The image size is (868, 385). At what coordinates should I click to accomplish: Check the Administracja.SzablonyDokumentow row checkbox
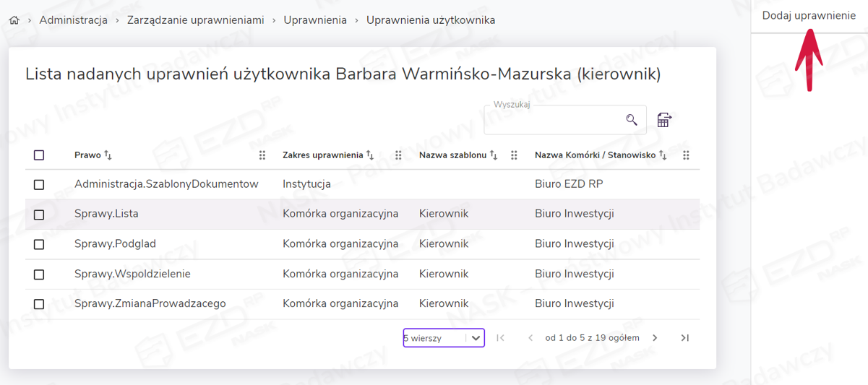click(39, 185)
